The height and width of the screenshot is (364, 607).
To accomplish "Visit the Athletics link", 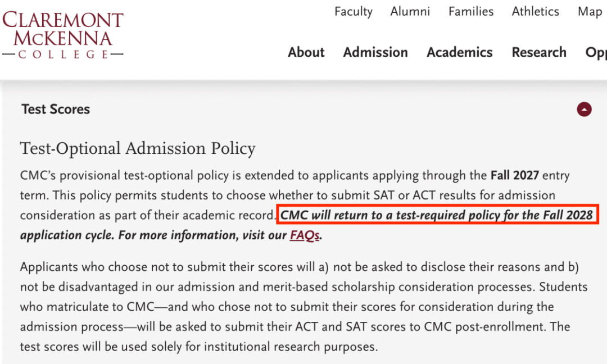I will coord(536,12).
